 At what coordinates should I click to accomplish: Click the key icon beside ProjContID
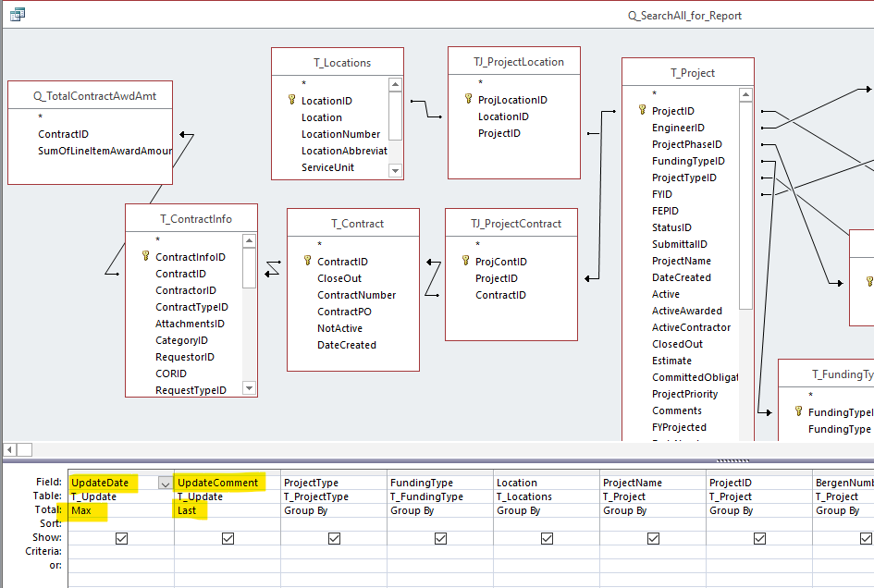[465, 261]
